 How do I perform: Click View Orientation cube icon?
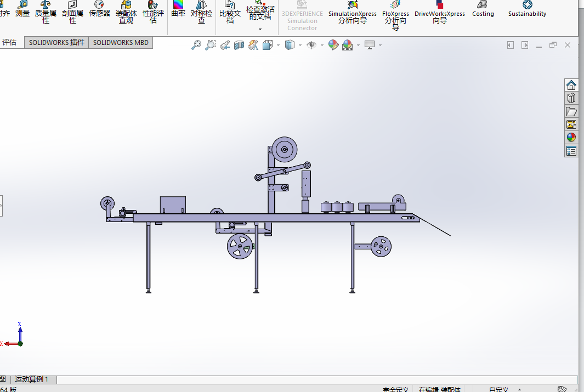[x=268, y=45]
